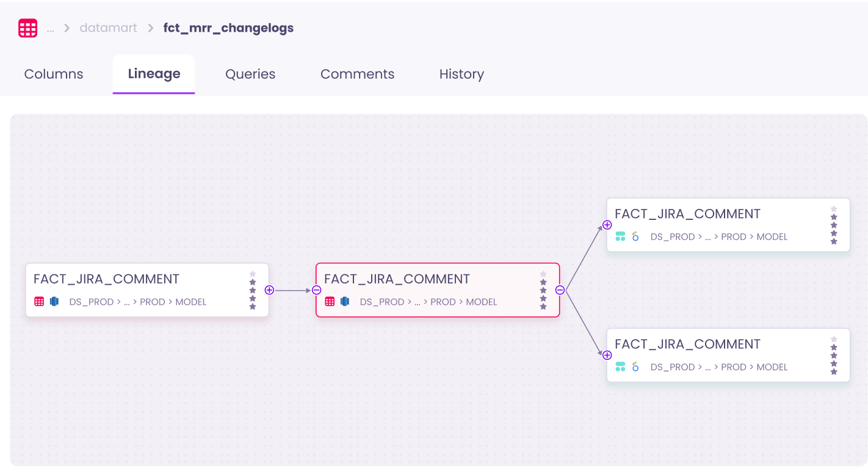This screenshot has width=868, height=468.
Task: Click the table icon in leftmost node
Action: (39, 301)
